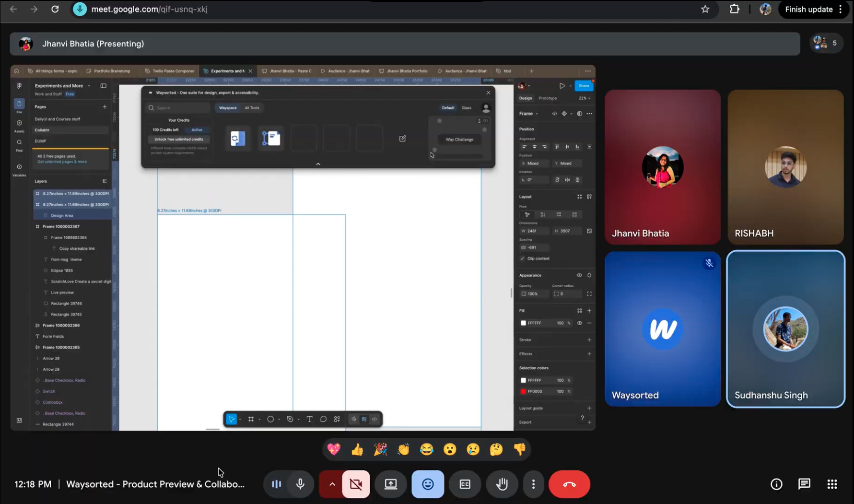Hide the FFFFFF fill with eye icon
This screenshot has height=504, width=854.
[580, 323]
